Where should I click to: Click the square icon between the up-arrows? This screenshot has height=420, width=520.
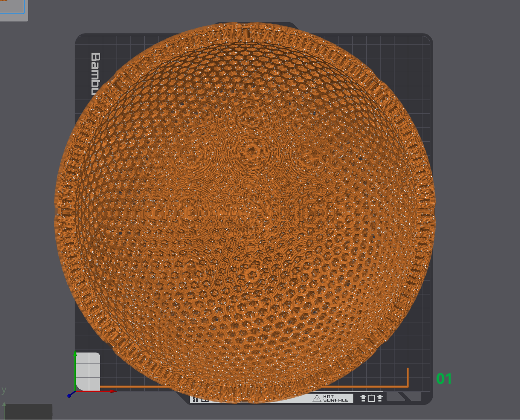372,399
